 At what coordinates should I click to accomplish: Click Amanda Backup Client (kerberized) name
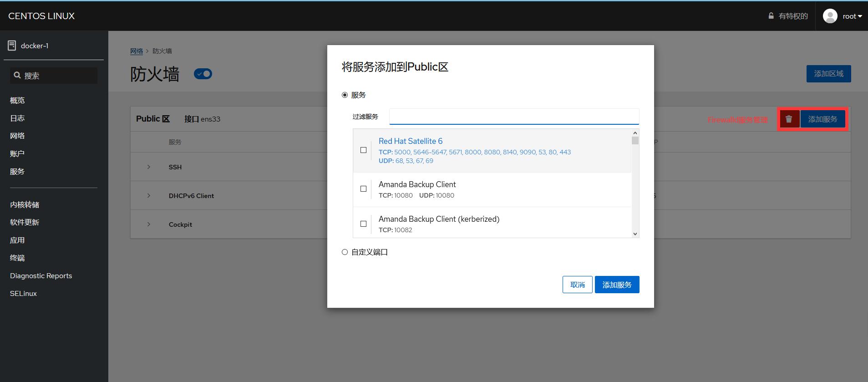point(439,219)
